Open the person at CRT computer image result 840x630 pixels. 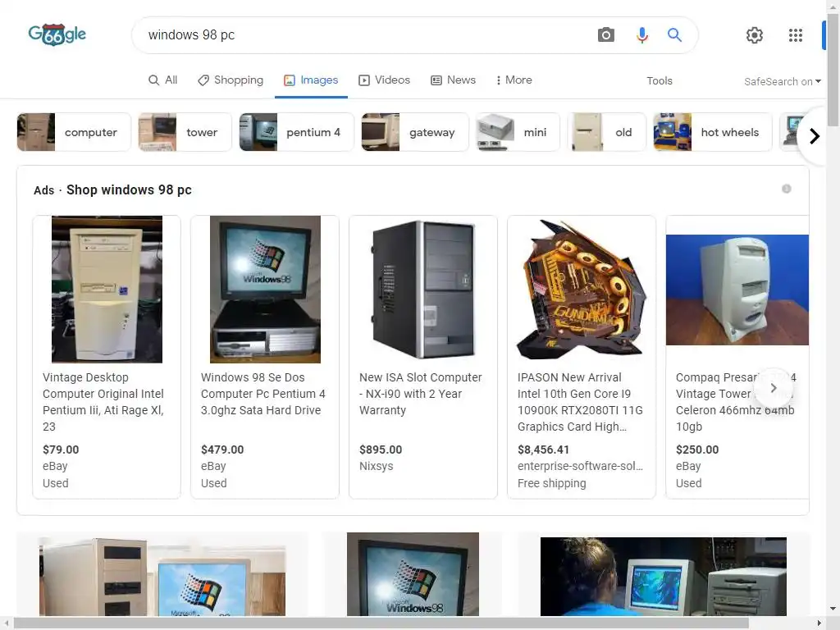(x=663, y=577)
